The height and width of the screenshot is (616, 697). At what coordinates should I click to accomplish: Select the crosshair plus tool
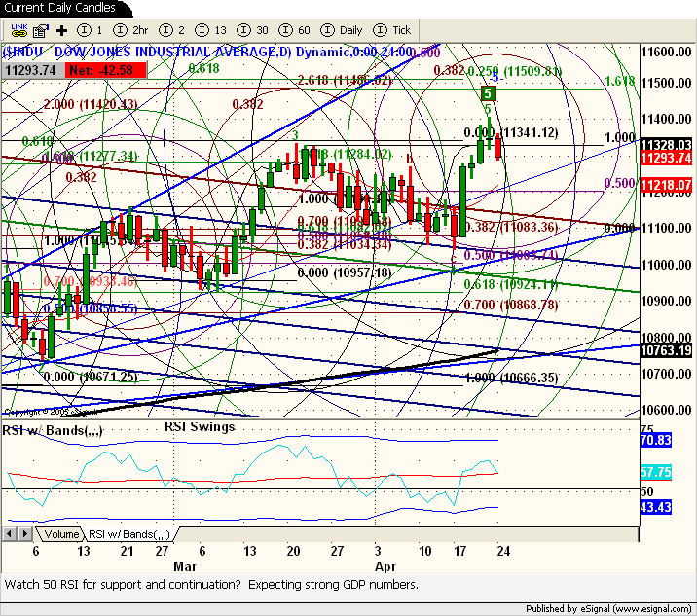coord(62,30)
